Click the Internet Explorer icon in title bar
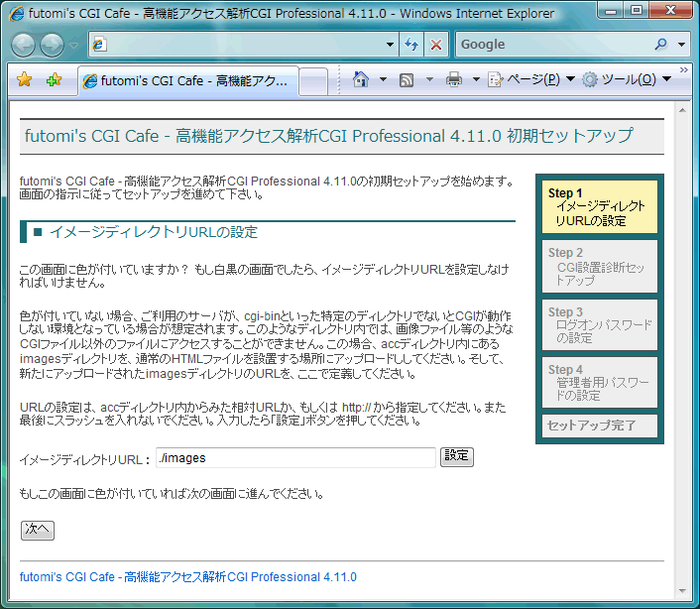Viewport: 700px width, 609px height. (x=17, y=14)
